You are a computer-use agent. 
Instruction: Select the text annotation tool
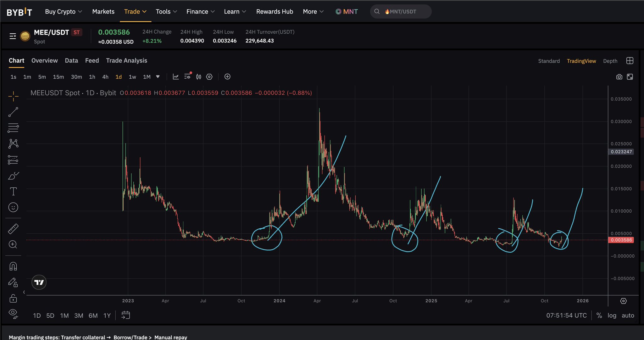coord(13,191)
